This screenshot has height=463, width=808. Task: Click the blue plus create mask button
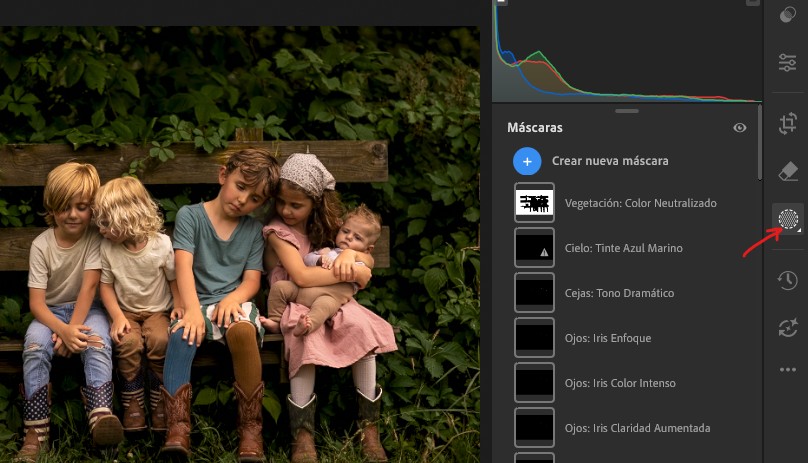[x=528, y=161]
